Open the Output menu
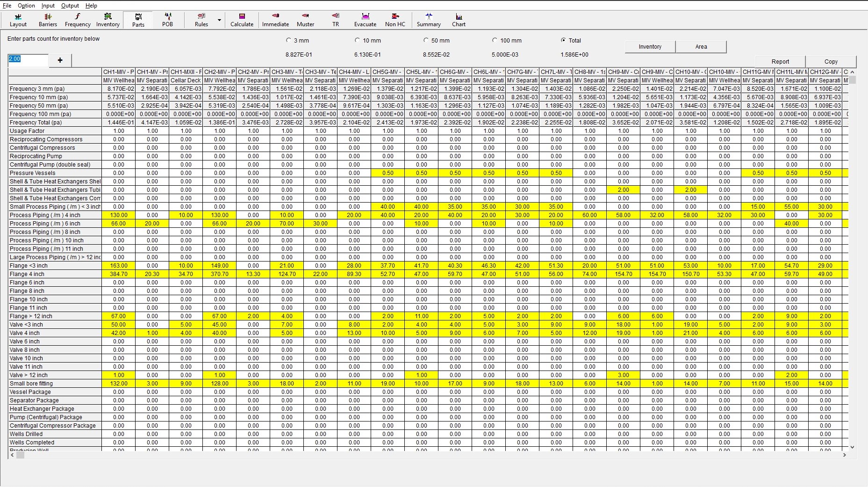This screenshot has height=487, width=868. (70, 6)
